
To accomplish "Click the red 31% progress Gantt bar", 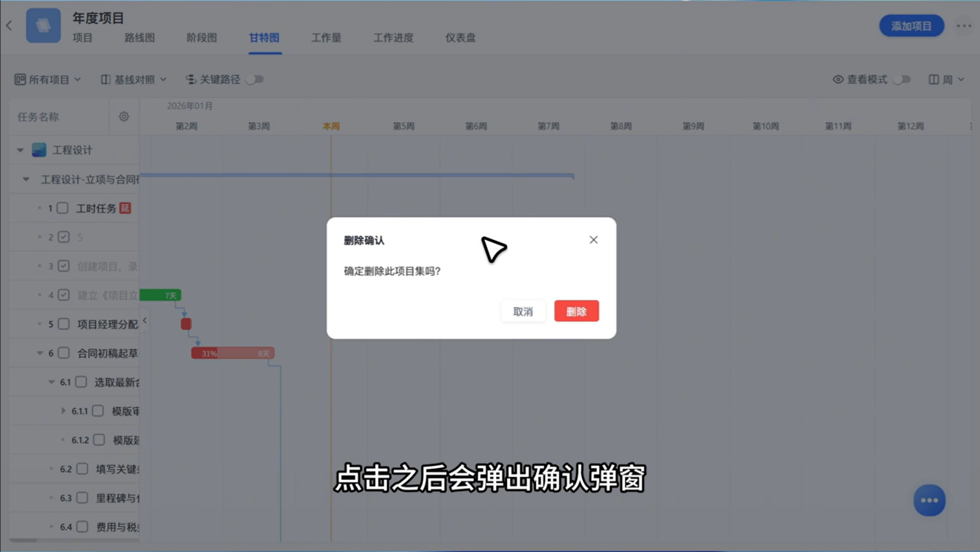I will tap(232, 353).
